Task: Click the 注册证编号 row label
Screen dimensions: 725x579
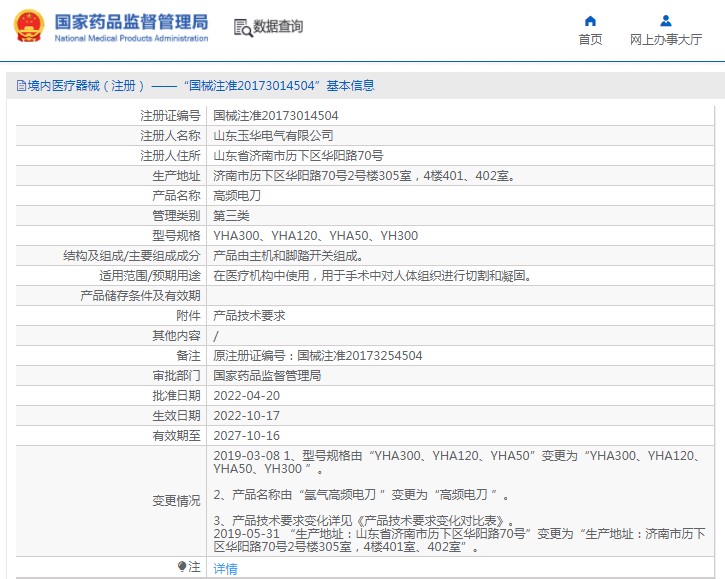Action: [x=170, y=116]
